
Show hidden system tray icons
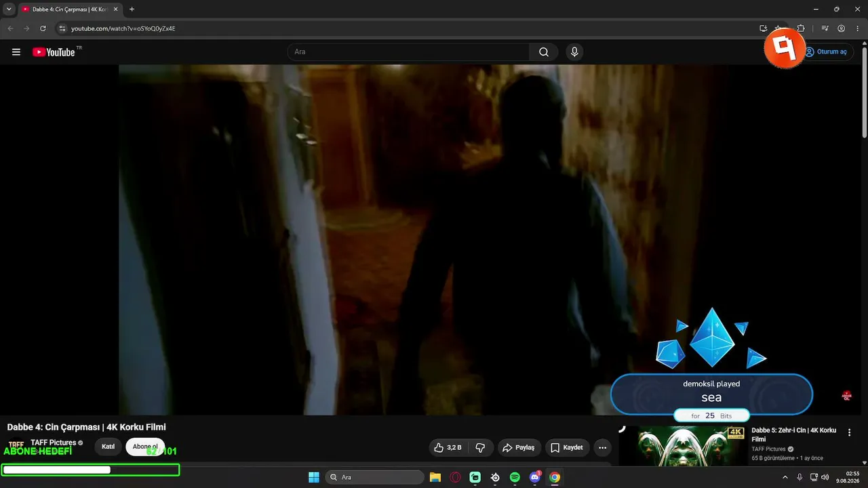tap(785, 477)
